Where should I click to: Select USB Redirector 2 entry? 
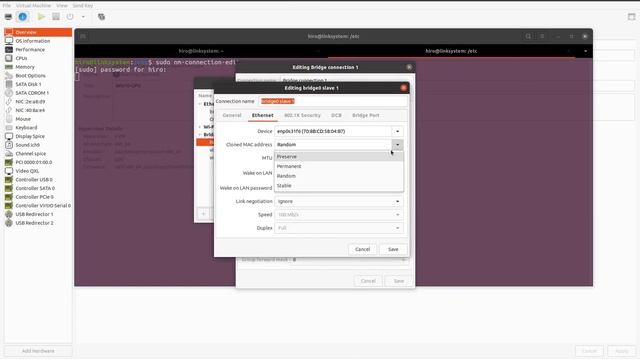point(38,223)
